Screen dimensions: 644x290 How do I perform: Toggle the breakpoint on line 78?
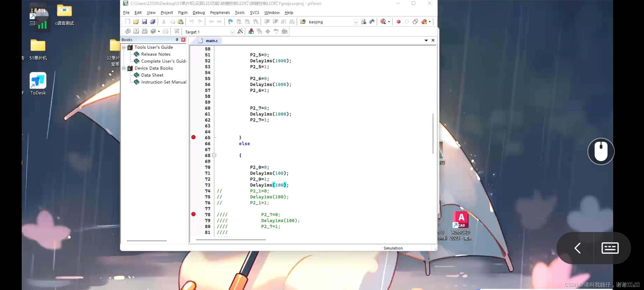[193, 214]
